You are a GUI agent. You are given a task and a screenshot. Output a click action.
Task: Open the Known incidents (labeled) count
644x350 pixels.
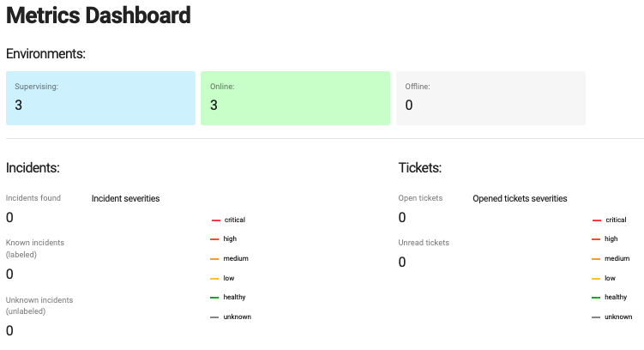click(x=9, y=275)
